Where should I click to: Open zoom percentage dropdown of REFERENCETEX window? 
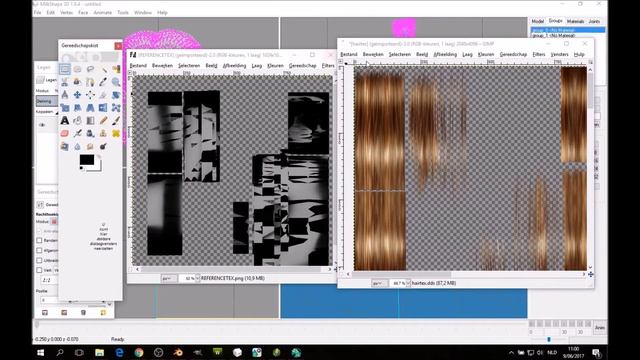(198, 278)
